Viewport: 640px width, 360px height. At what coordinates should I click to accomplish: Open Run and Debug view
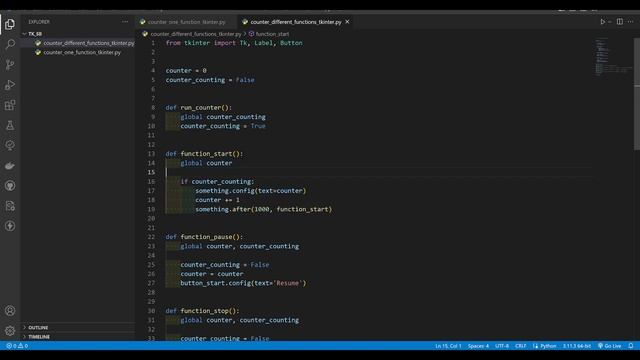(x=10, y=85)
